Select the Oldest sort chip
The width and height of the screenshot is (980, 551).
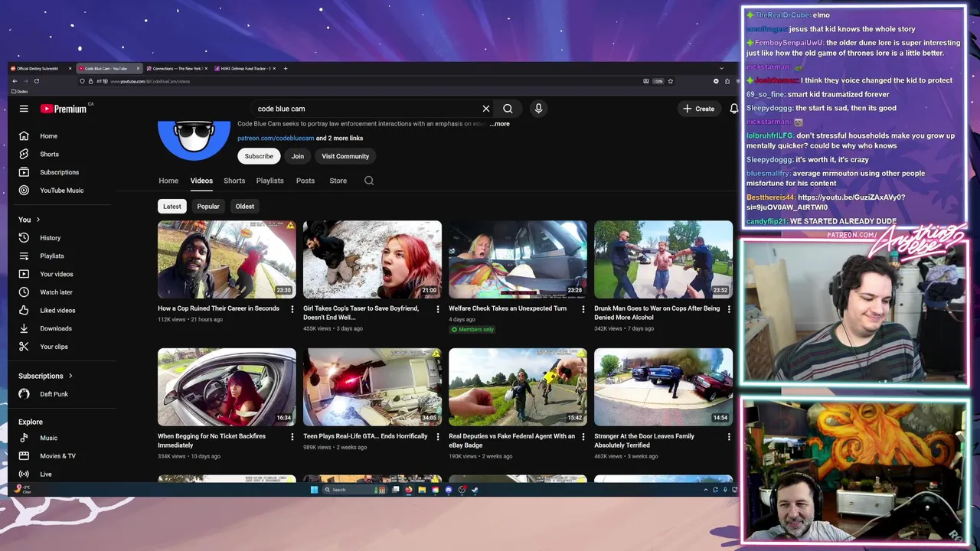(245, 206)
